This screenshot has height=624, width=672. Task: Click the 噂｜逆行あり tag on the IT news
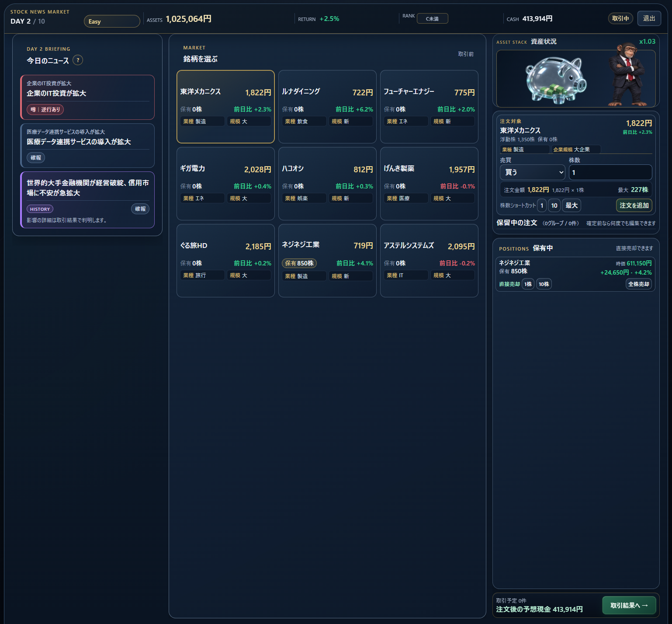click(x=45, y=109)
